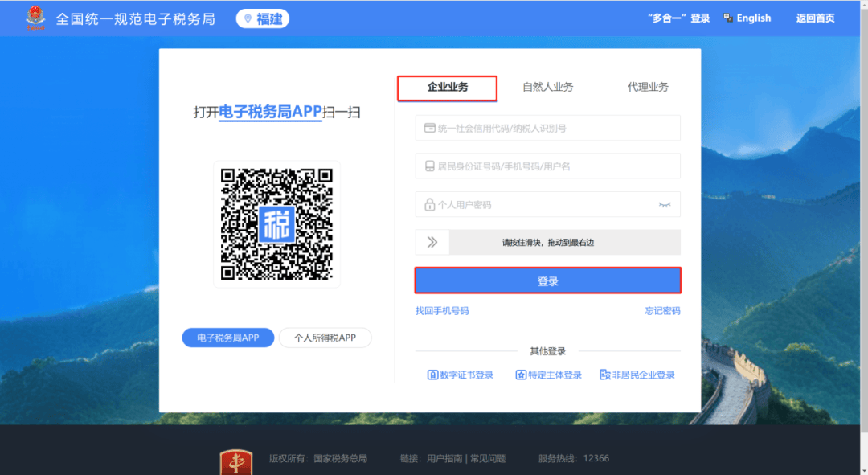
Task: Click the blue 登录 button
Action: coord(547,280)
